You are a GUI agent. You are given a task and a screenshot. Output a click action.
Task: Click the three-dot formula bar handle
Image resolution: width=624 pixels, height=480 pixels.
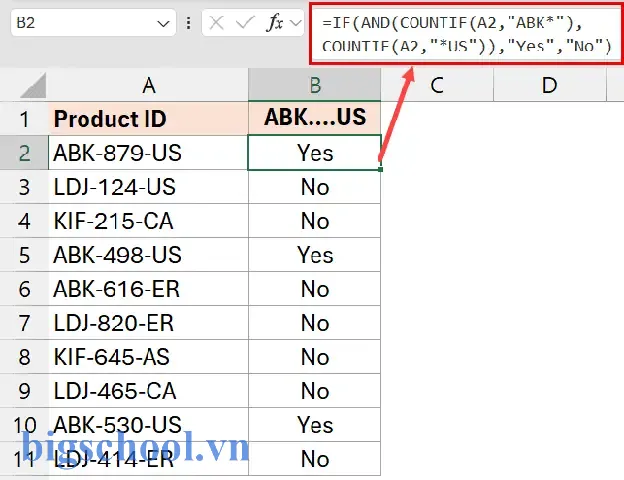point(189,23)
